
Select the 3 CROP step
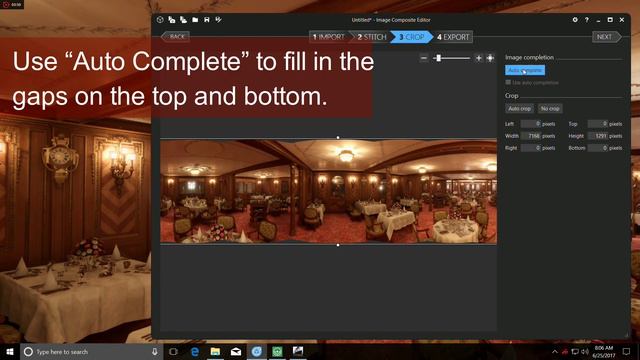(x=411, y=37)
